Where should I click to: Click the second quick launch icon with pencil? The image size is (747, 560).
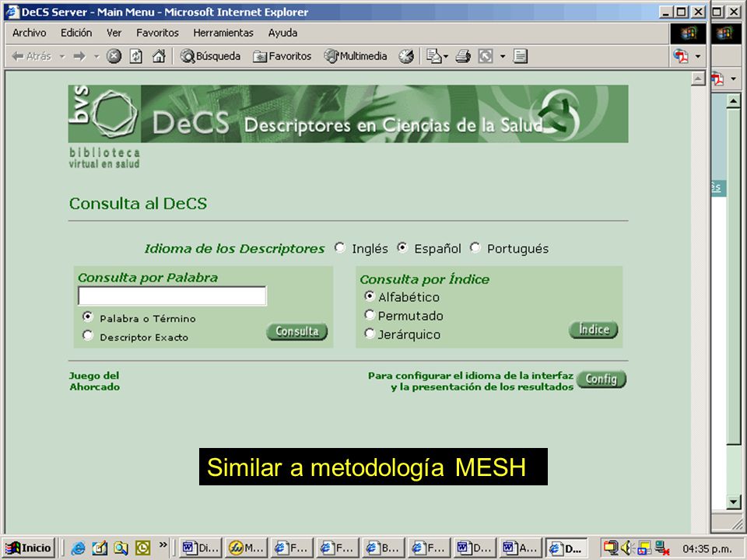100,548
